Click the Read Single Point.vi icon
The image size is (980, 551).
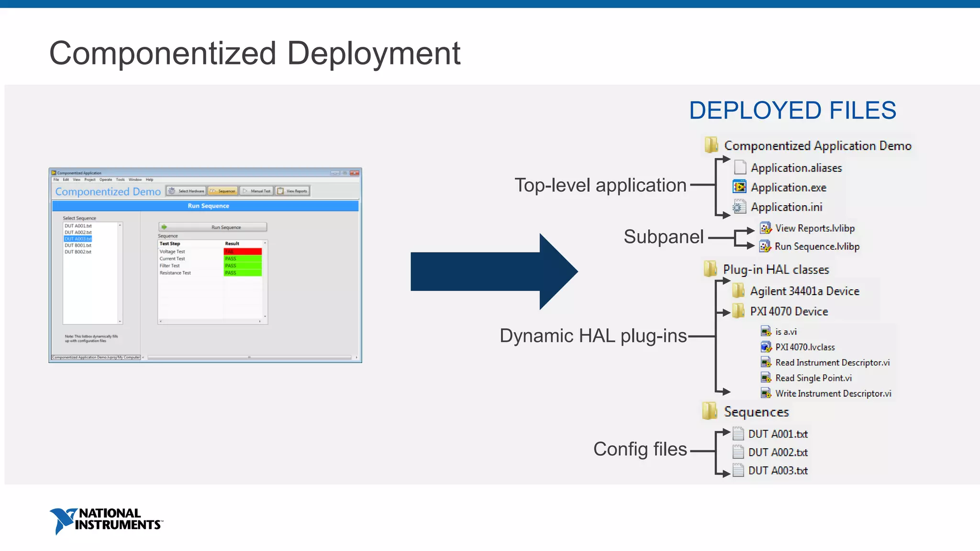(x=766, y=377)
